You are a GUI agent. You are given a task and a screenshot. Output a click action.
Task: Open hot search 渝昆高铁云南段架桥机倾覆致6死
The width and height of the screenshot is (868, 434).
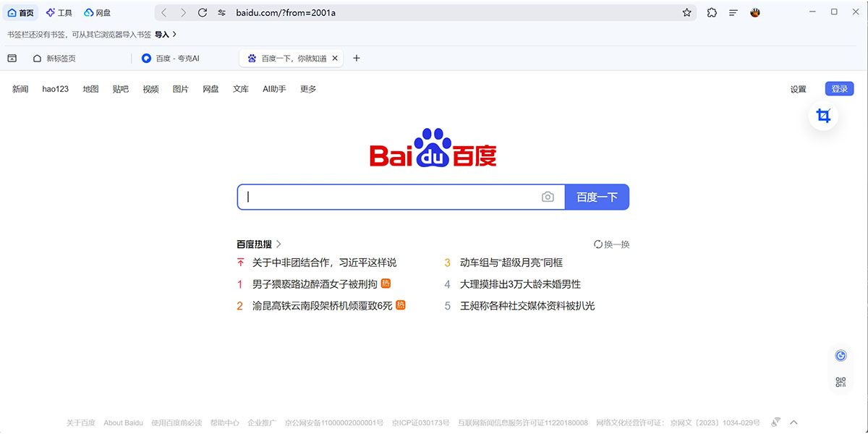[x=322, y=306]
